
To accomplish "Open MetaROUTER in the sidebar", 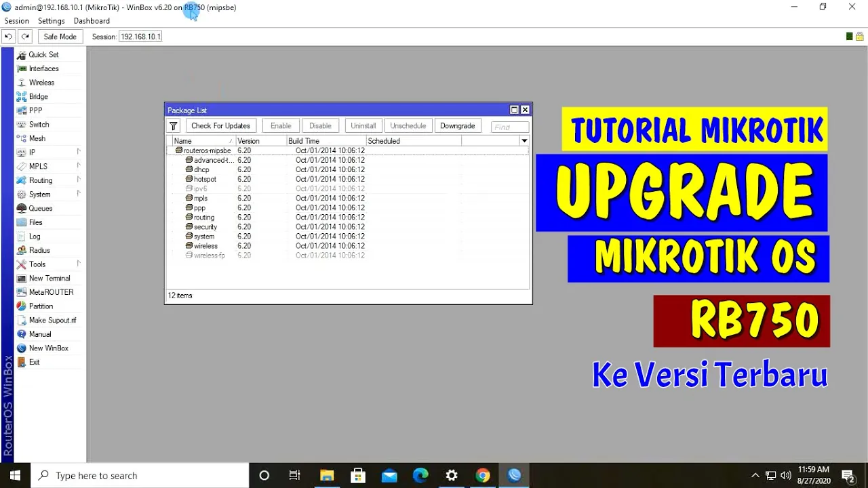I will click(x=51, y=292).
